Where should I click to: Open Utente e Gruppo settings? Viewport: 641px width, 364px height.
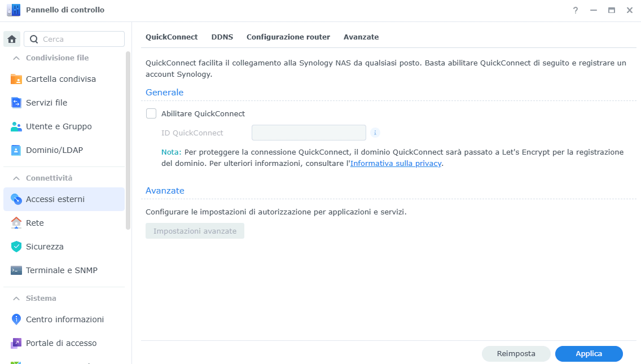point(64,126)
